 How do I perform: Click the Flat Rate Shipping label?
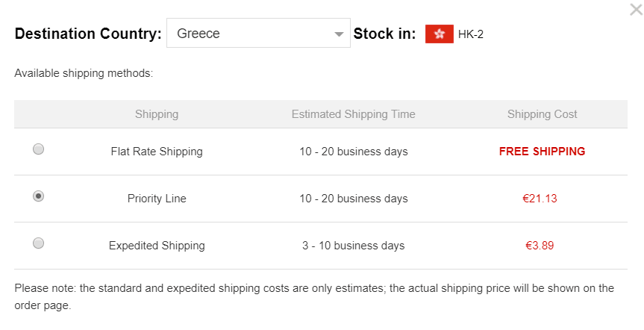coord(157,152)
